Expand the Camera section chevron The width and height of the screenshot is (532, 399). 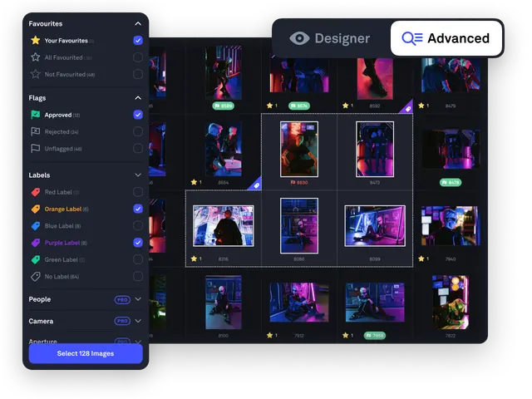138,321
